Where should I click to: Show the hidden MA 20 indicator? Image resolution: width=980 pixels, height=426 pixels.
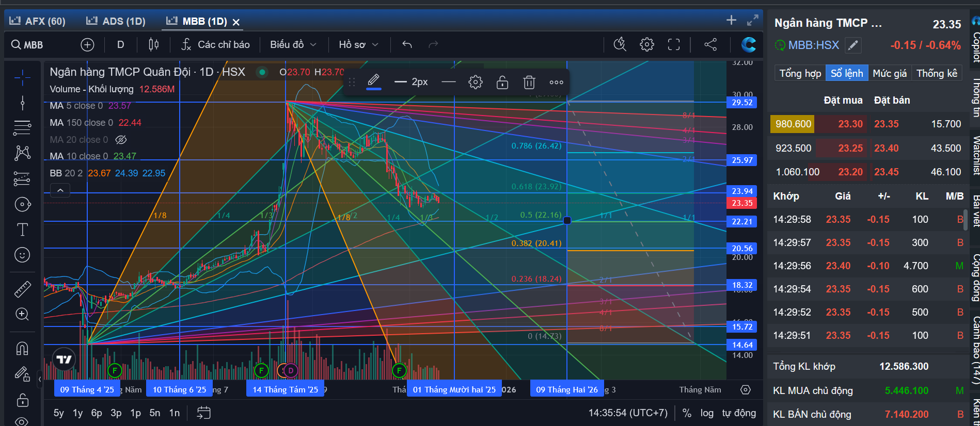[121, 140]
